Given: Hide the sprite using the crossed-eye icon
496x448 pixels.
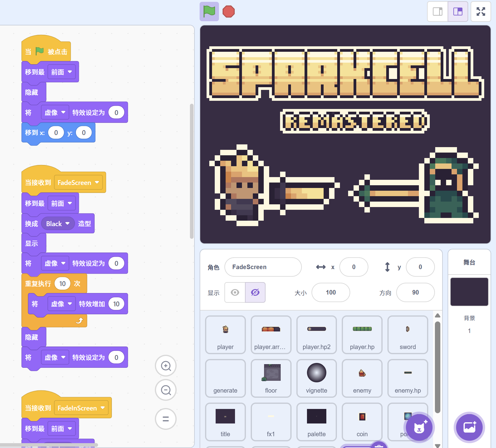Looking at the screenshot, I should (x=255, y=292).
